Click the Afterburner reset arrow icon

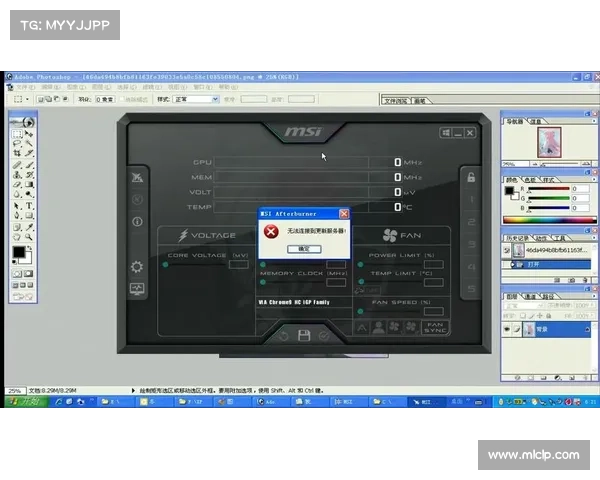pyautogui.click(x=283, y=336)
